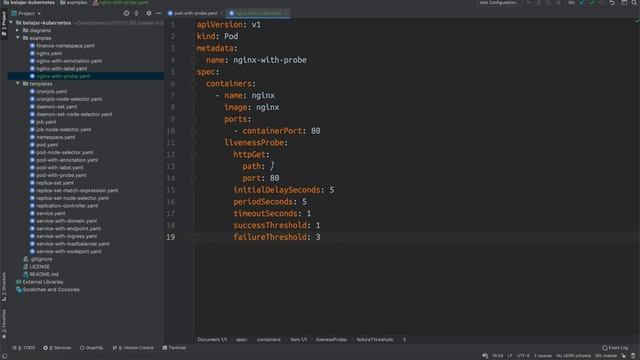The width and height of the screenshot is (640, 360).
Task: Hide the Project panel with minus icon
Action: point(159,13)
